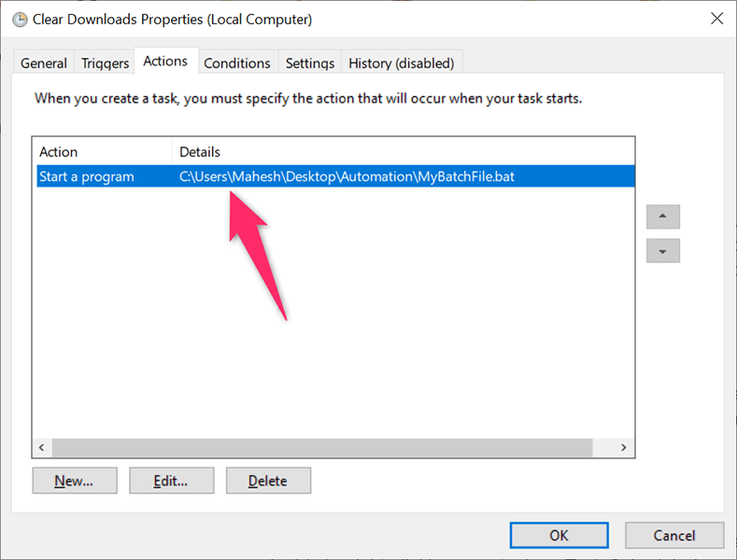Open the Settings tab

tap(309, 63)
